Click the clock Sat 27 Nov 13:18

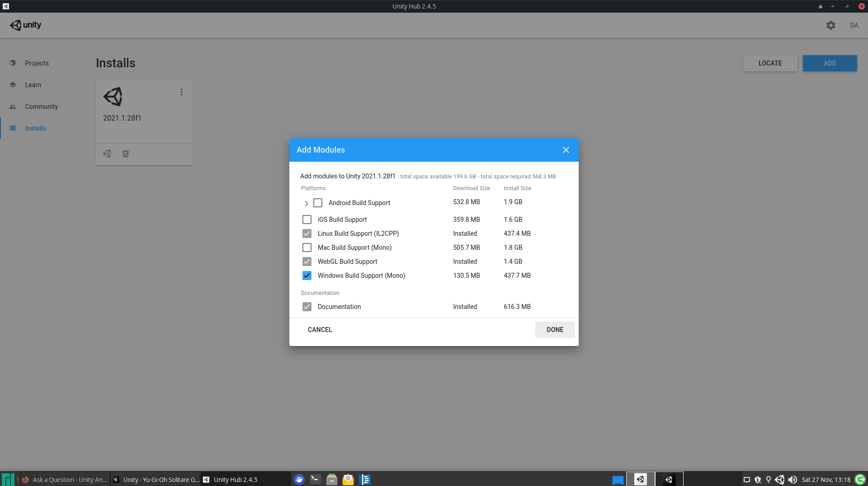[826, 480]
